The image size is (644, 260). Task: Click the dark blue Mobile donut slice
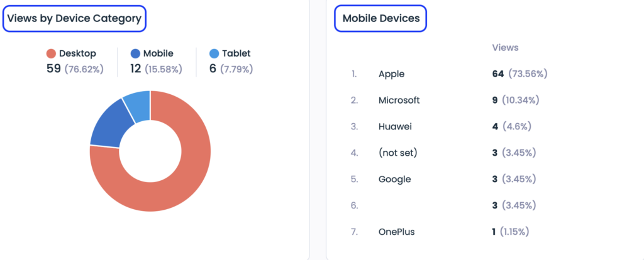(110, 125)
